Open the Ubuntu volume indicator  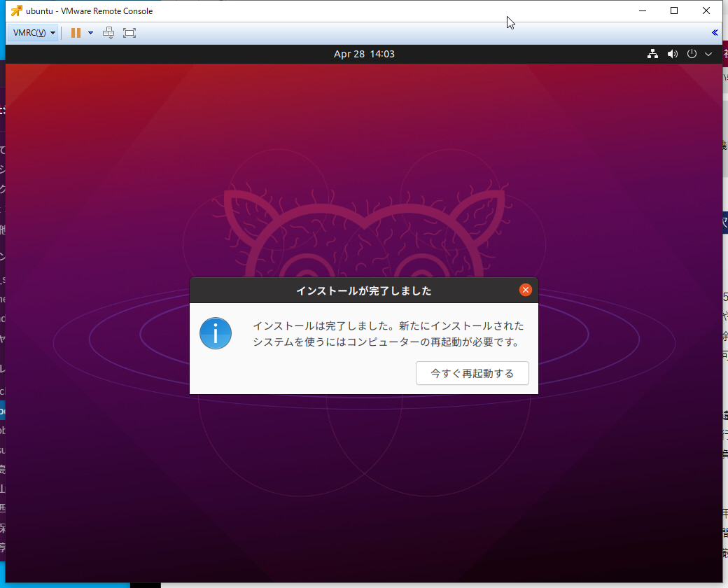point(672,54)
